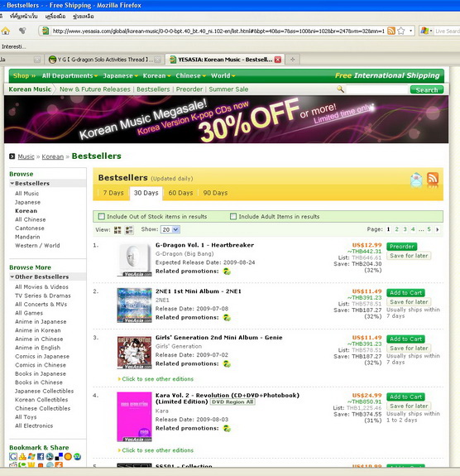Click the promotion icon for G-Dragon Heartbreaker
The image size is (460, 476).
click(227, 272)
